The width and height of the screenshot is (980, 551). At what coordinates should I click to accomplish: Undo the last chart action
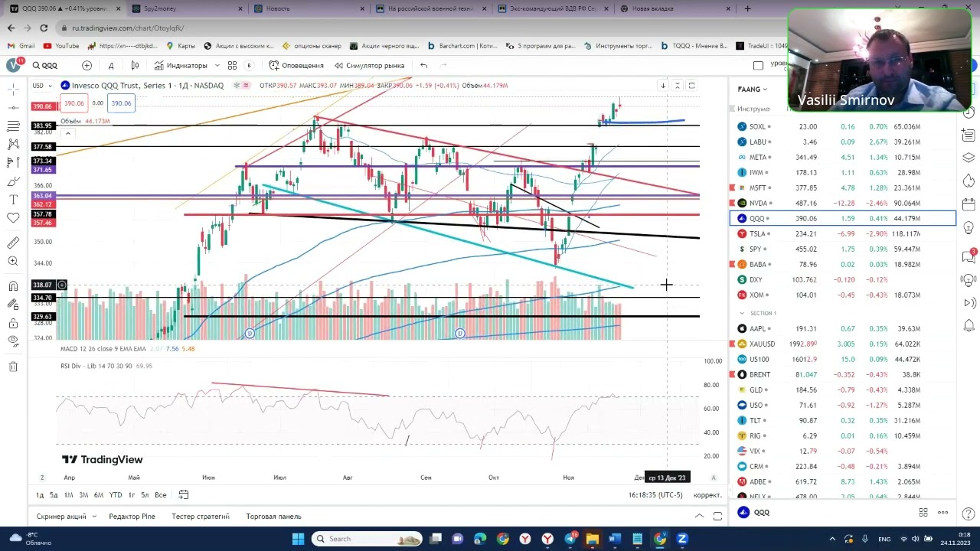click(x=423, y=66)
